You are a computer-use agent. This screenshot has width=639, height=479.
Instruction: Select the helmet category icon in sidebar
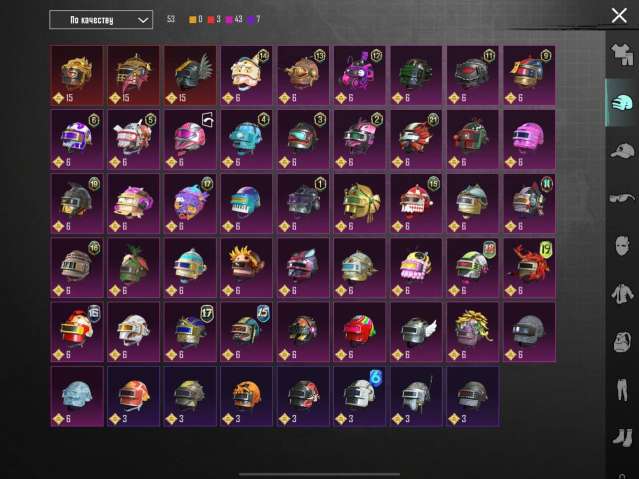click(x=622, y=103)
